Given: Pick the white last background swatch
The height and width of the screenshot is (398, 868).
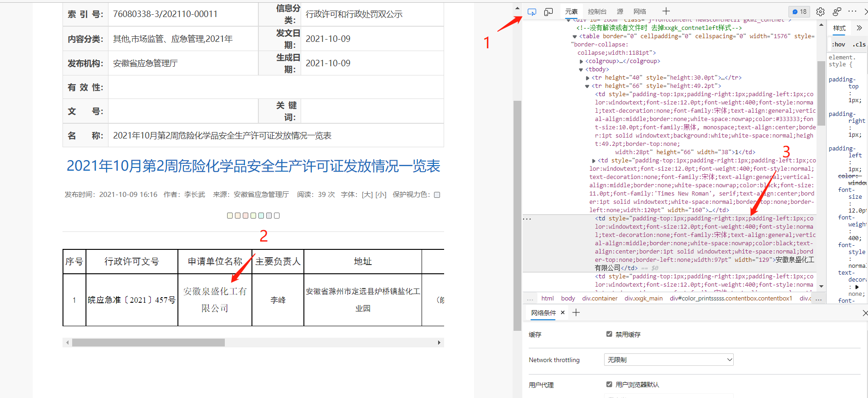Looking at the screenshot, I should (x=277, y=215).
